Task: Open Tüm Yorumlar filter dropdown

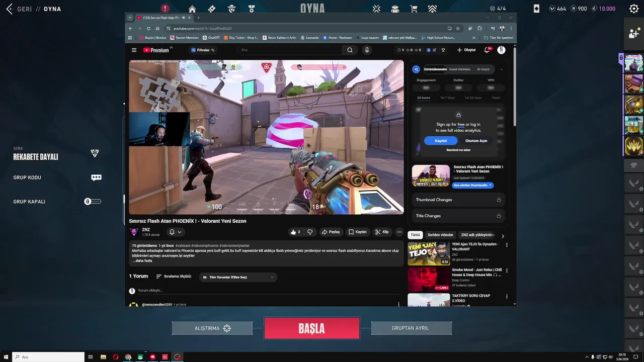Action: [238, 277]
